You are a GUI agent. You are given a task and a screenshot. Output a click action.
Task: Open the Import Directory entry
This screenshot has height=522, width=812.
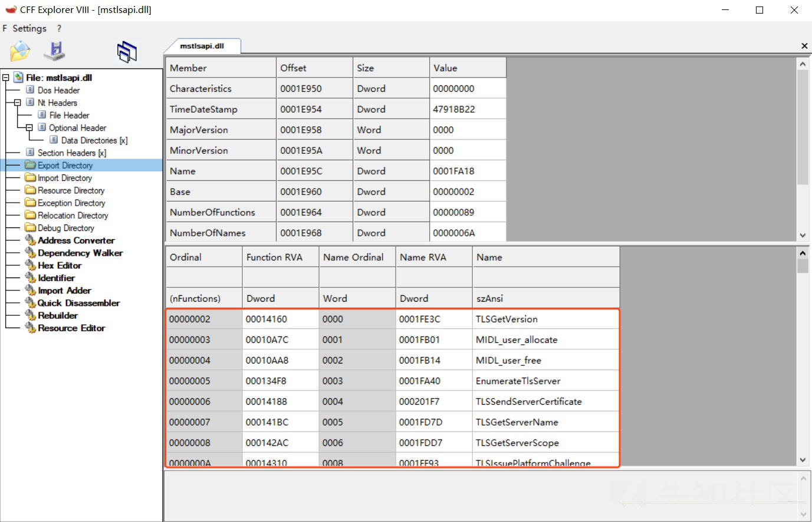(65, 178)
